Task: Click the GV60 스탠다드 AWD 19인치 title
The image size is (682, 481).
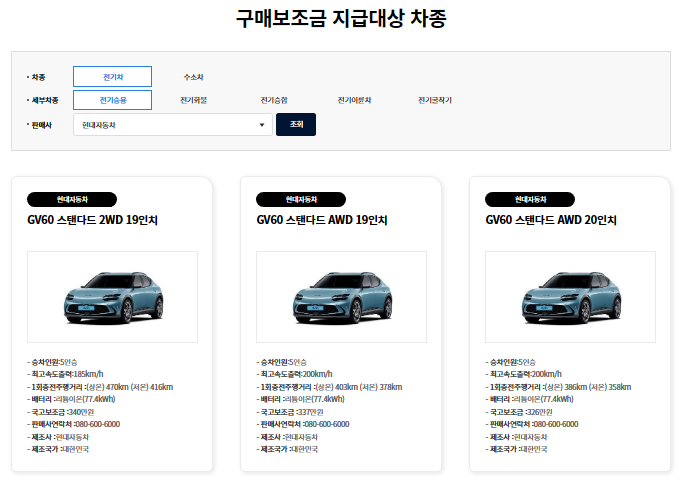Action: pos(322,220)
